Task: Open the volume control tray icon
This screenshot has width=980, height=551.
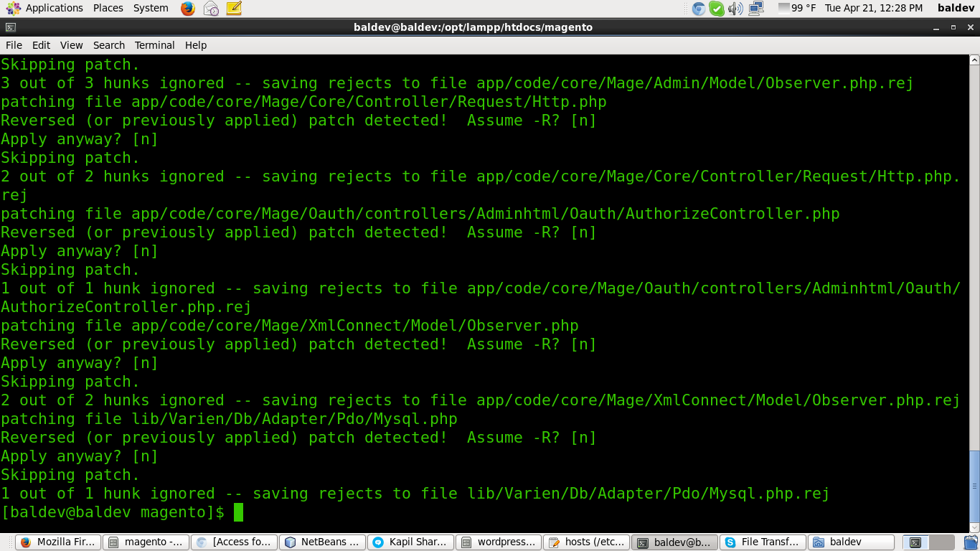Action: (x=735, y=9)
